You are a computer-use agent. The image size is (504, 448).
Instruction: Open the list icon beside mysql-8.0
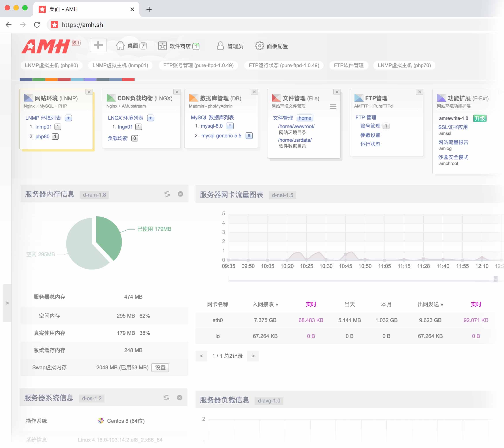[230, 126]
